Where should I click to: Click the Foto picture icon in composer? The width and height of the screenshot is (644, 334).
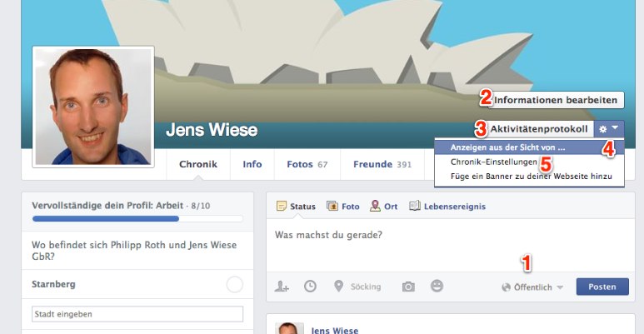332,206
